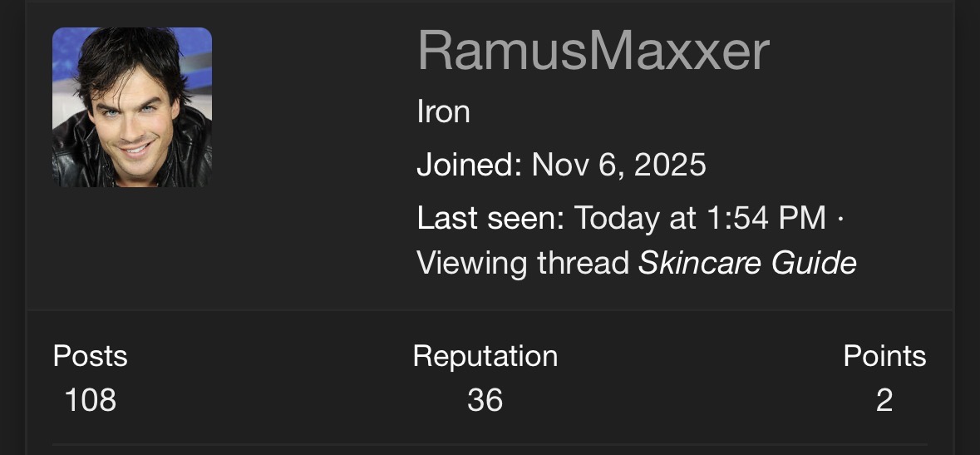Viewport: 980px width, 455px height.
Task: Select the Points label
Action: [884, 356]
